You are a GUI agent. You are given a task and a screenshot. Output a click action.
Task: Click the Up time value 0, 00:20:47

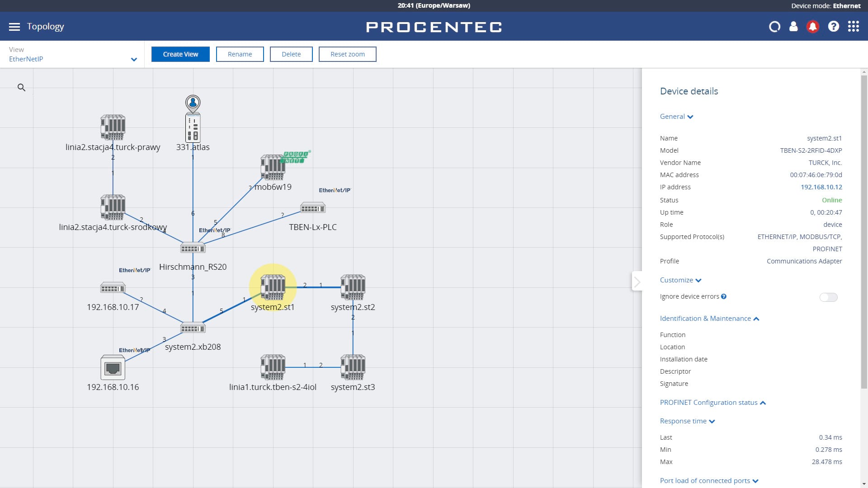pos(826,212)
